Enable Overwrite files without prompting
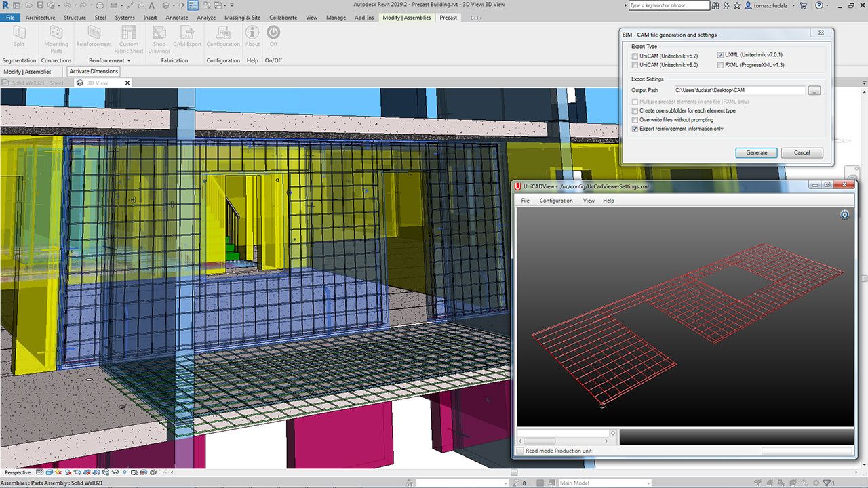Viewport: 868px width, 488px height. pyautogui.click(x=635, y=120)
